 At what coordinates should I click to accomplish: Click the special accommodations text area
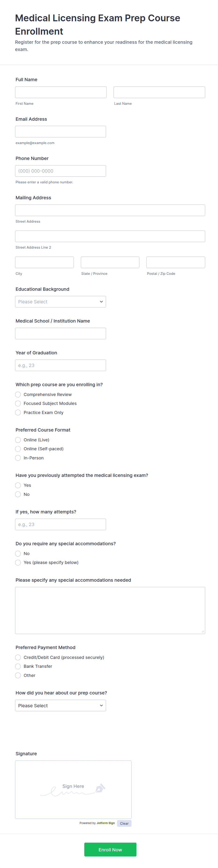(x=110, y=610)
